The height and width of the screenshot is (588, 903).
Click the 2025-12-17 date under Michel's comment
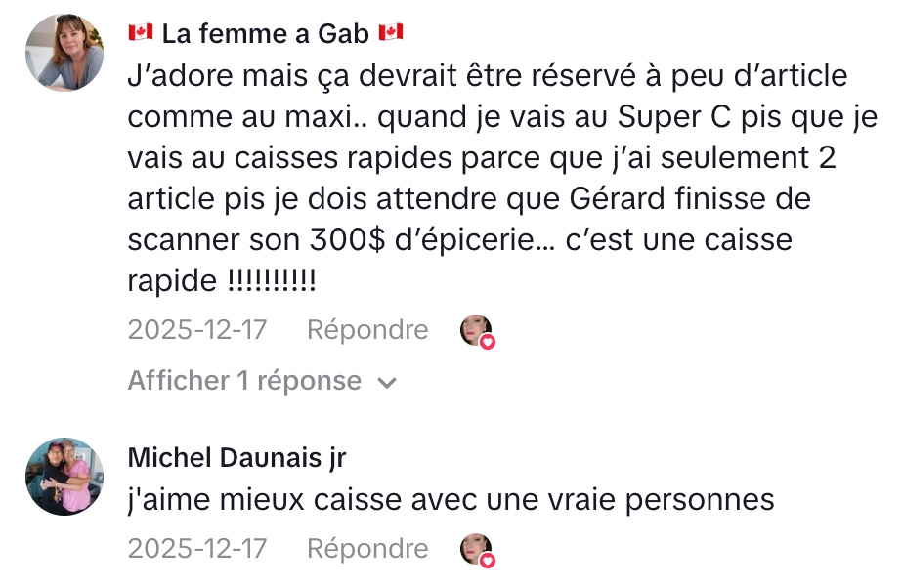coord(196,549)
